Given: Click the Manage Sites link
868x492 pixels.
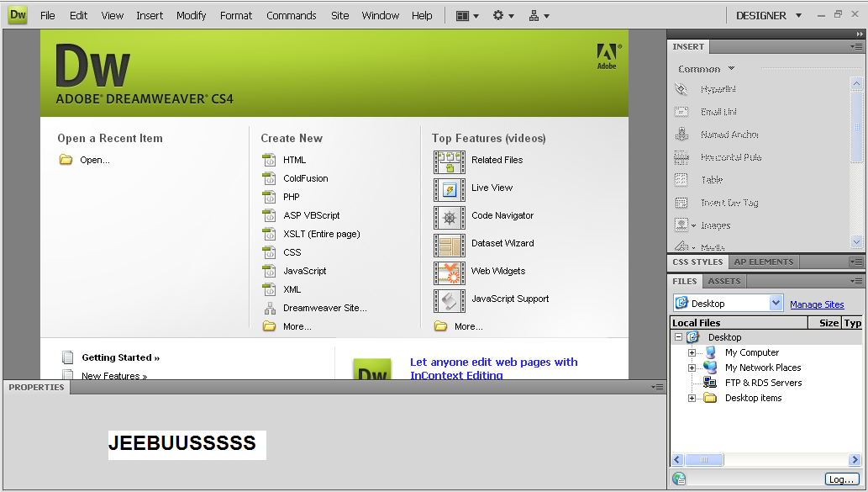Looking at the screenshot, I should (x=817, y=303).
